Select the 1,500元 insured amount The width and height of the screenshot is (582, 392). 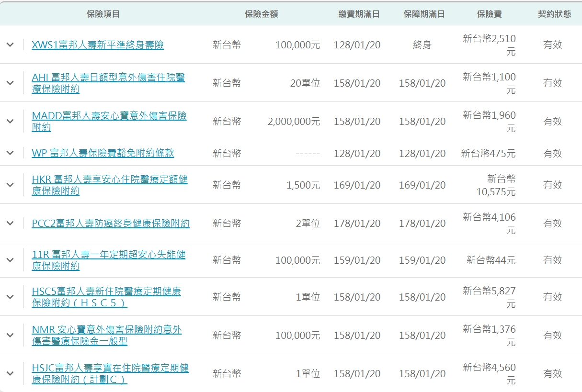(303, 185)
